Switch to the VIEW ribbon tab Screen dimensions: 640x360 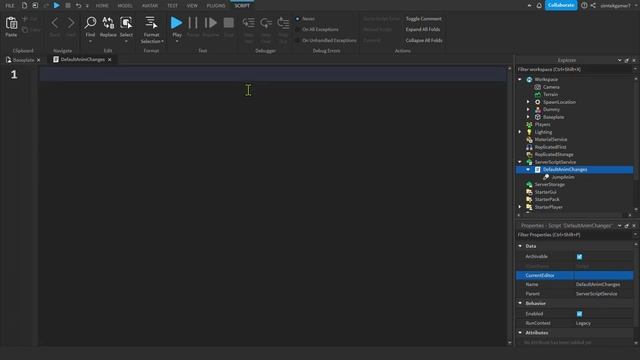click(192, 6)
